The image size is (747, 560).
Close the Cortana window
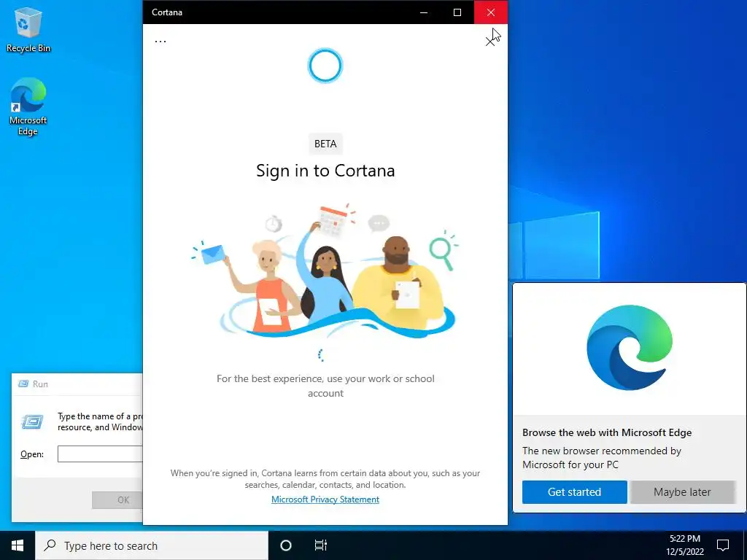coord(491,12)
